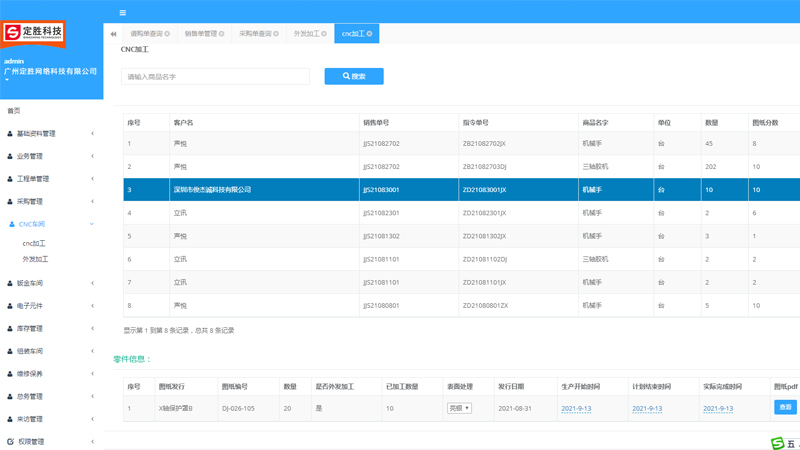Close the 请购单查询 tab via its x icon

click(167, 34)
